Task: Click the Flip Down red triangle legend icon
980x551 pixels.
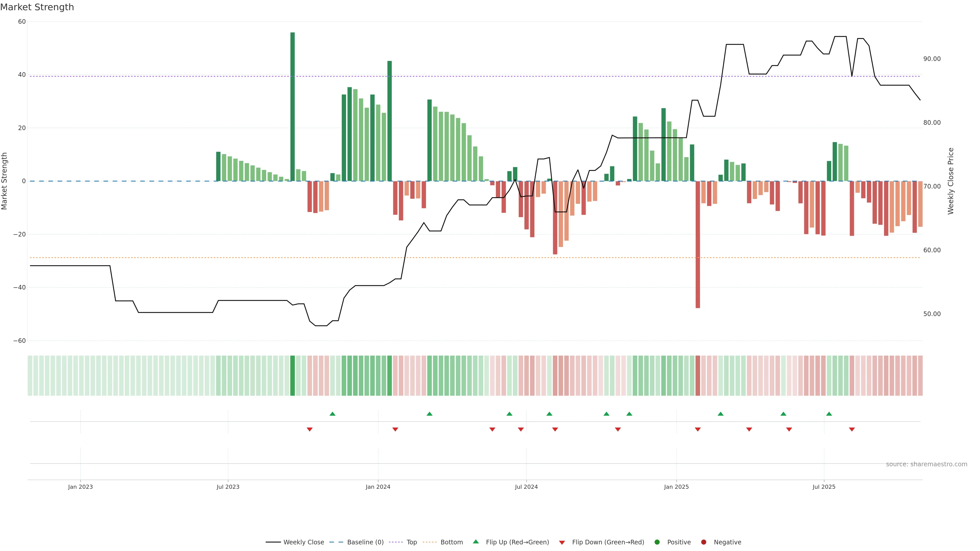Action: (561, 543)
